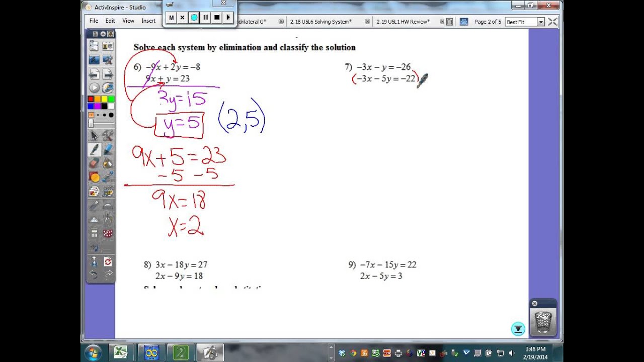
Task: Toggle Desktop Annotate icon
Action: point(94,60)
